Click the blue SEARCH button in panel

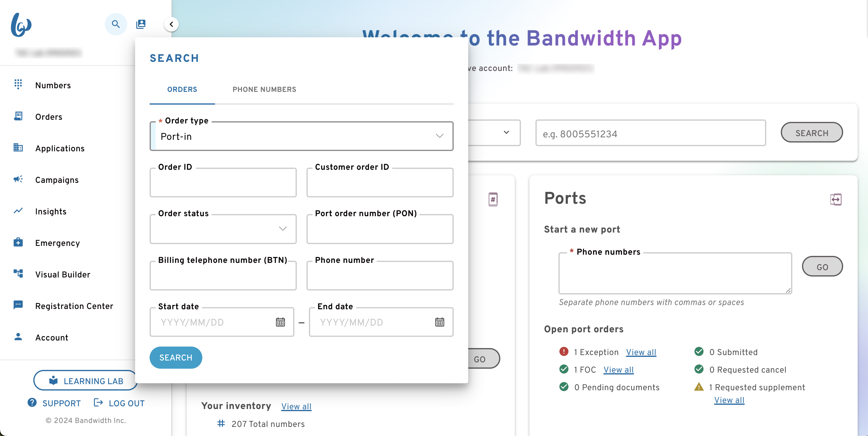coord(176,358)
